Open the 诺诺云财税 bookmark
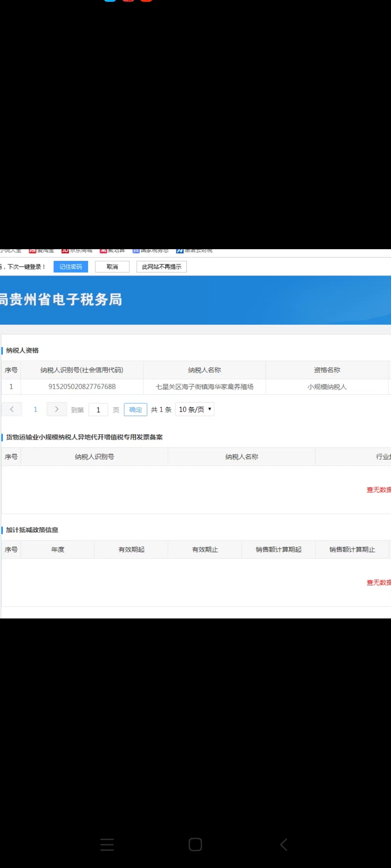The height and width of the screenshot is (868, 391). click(194, 251)
